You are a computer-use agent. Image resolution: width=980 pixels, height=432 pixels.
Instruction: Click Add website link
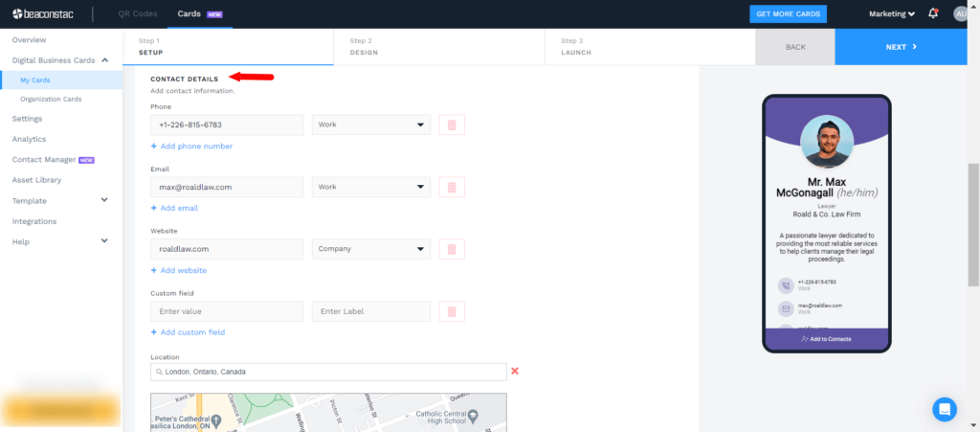(179, 271)
